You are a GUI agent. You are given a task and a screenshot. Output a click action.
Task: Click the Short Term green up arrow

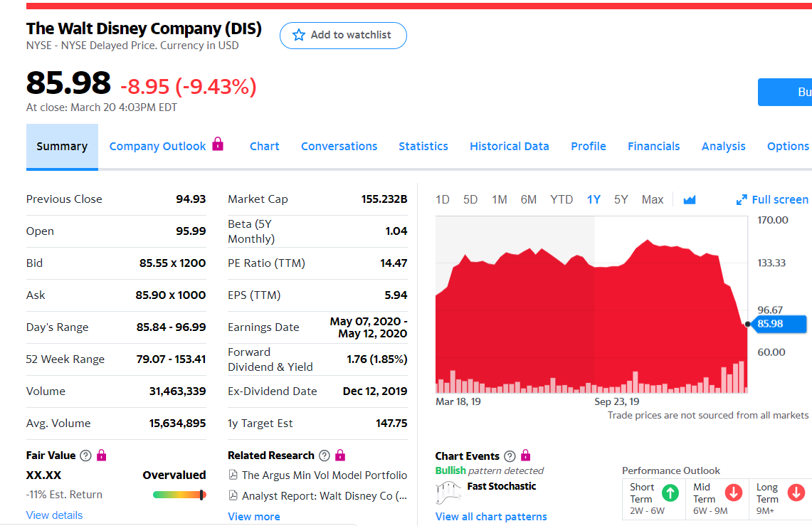click(x=670, y=493)
